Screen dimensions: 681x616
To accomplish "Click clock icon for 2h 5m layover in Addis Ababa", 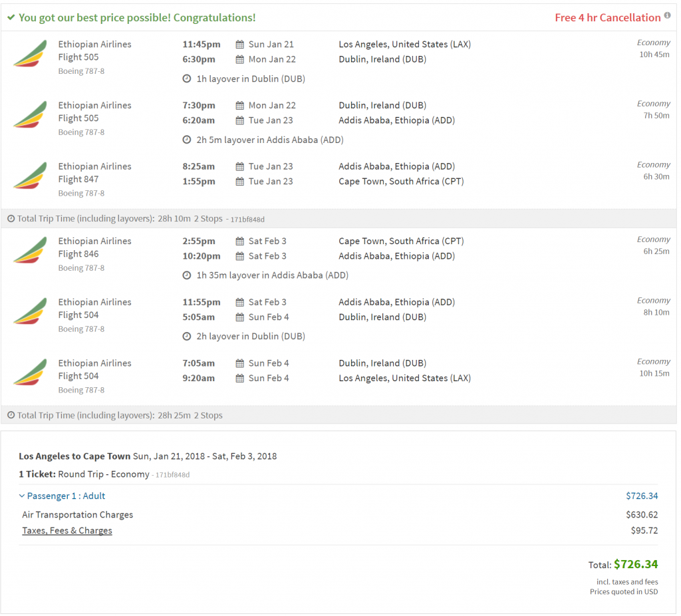I will coord(187,140).
